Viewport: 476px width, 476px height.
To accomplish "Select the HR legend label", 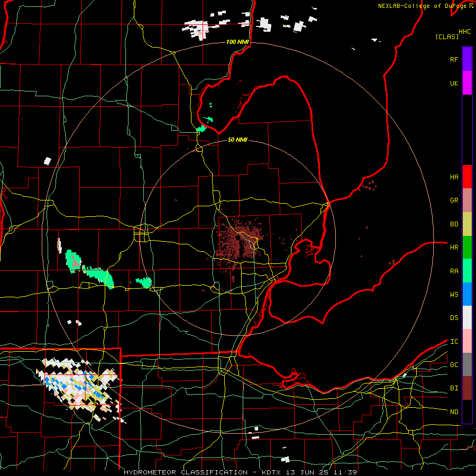I will 454,248.
